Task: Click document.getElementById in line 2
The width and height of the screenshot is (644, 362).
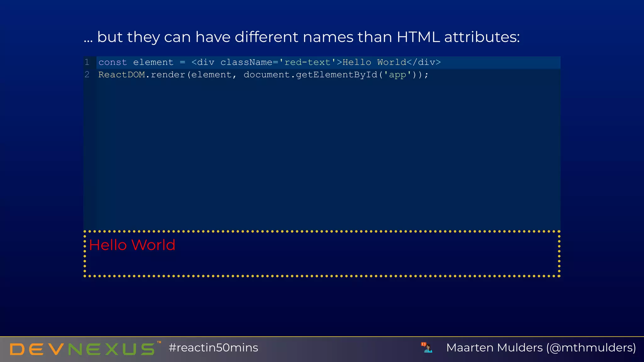Action: pos(310,75)
